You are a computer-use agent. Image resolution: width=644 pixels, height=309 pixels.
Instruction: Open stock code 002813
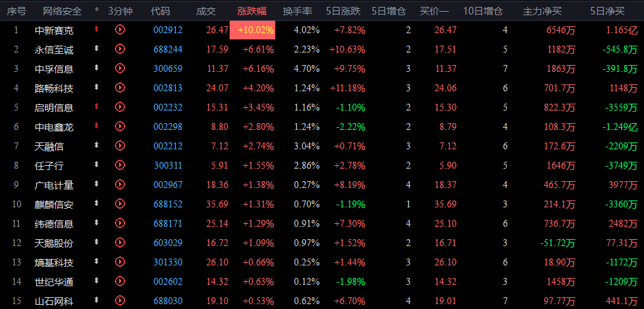point(168,88)
